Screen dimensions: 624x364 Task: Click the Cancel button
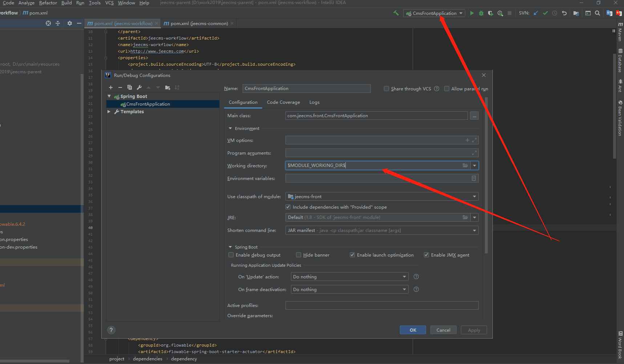(443, 330)
